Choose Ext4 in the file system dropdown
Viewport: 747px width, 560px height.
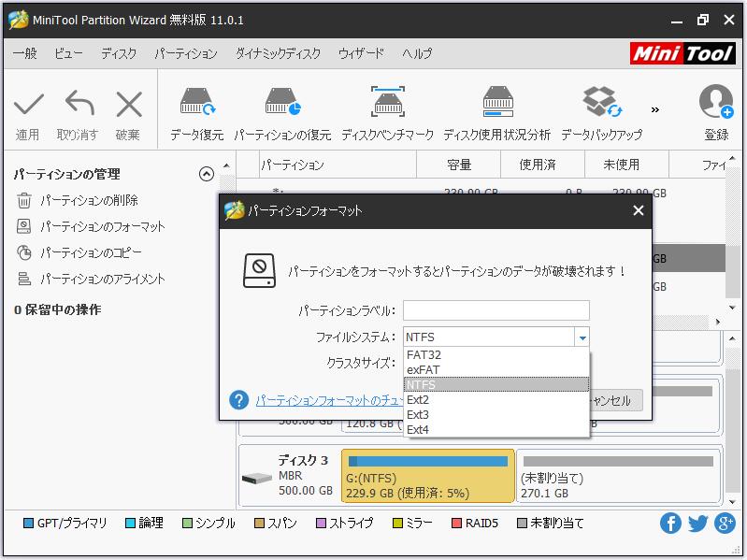point(417,430)
